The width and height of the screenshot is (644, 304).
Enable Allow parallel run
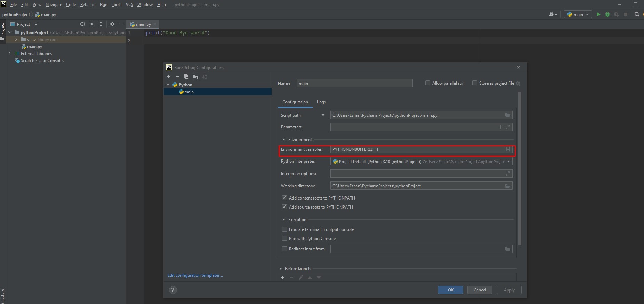[428, 83]
